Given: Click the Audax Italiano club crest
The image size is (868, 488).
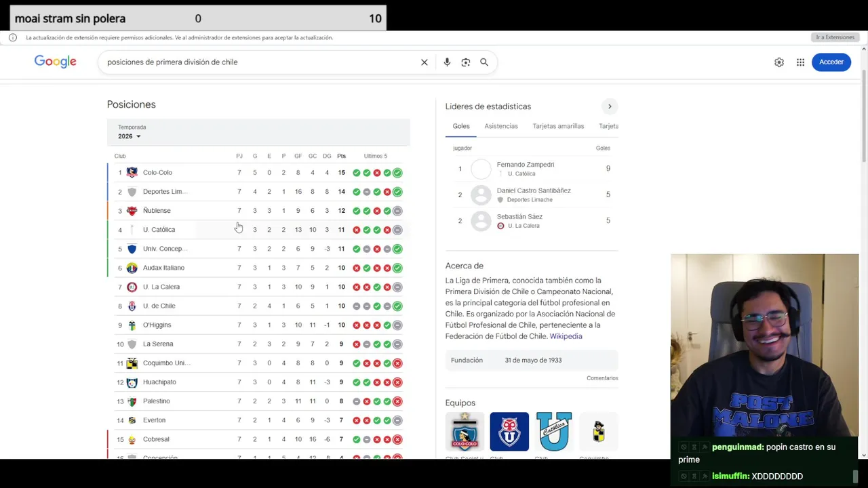Looking at the screenshot, I should [x=132, y=268].
